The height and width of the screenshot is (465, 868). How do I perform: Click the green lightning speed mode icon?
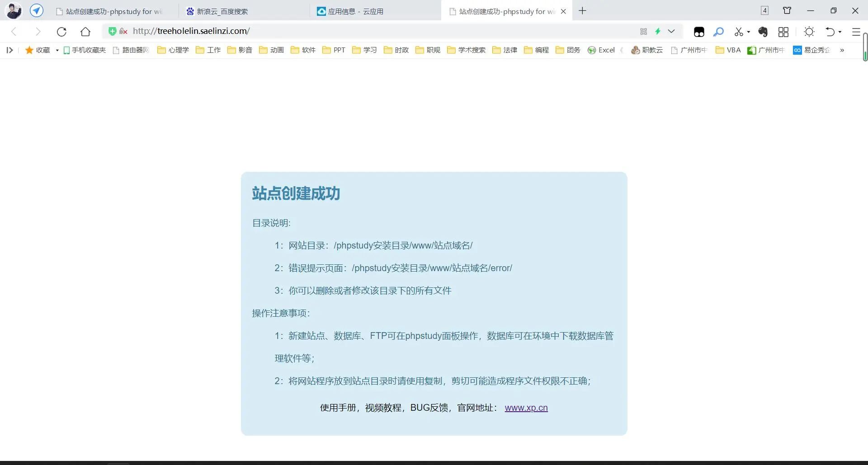(658, 31)
